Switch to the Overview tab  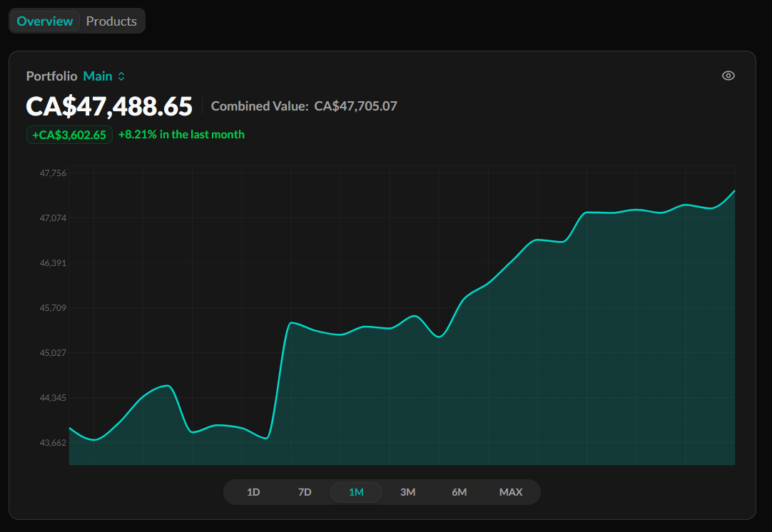[45, 21]
